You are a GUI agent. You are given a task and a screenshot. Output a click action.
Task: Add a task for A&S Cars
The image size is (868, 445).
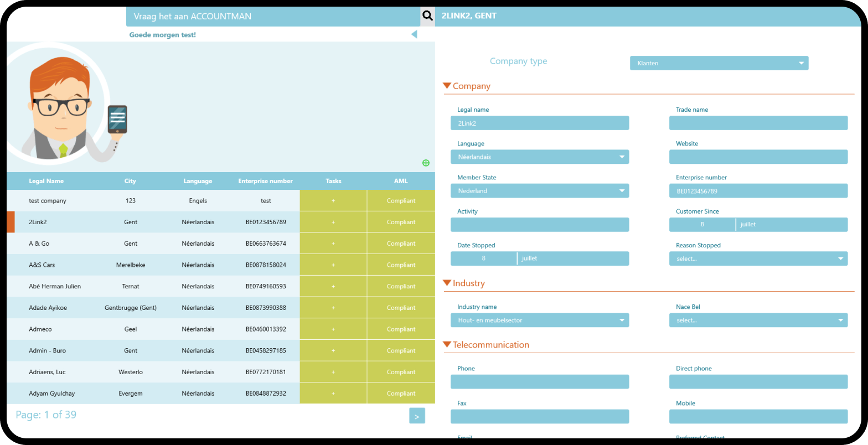point(333,265)
